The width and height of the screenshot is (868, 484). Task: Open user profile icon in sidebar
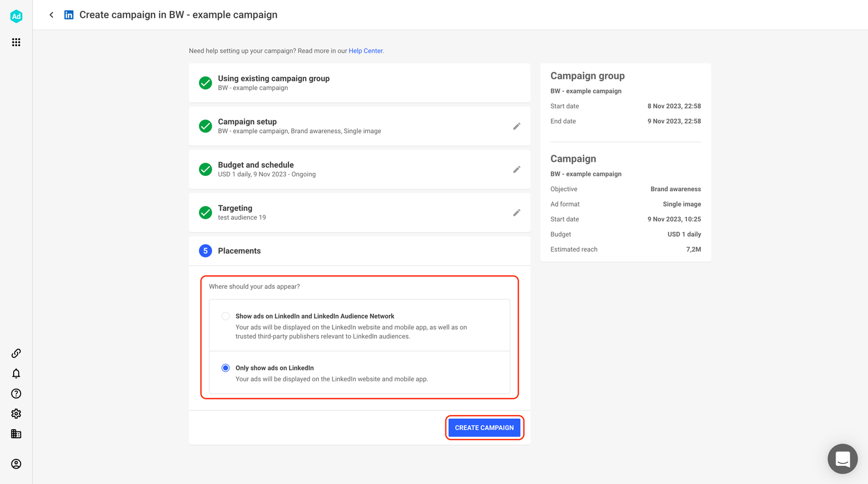[16, 464]
